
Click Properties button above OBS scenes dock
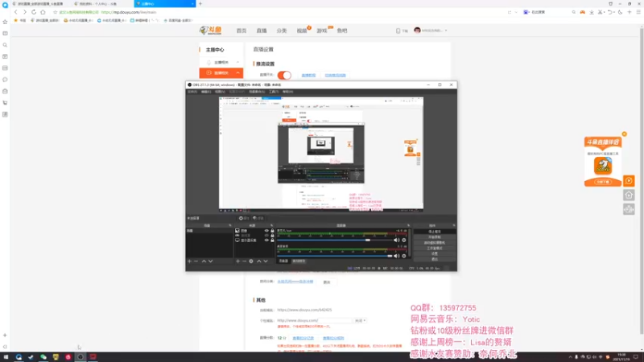coord(244,218)
